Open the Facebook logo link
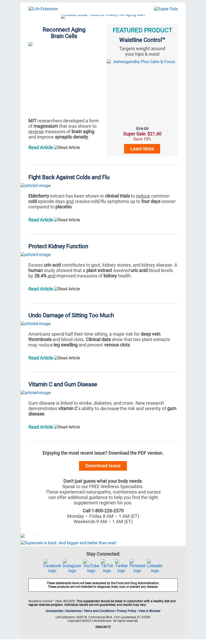This screenshot has height=644, width=206. pos(52,566)
